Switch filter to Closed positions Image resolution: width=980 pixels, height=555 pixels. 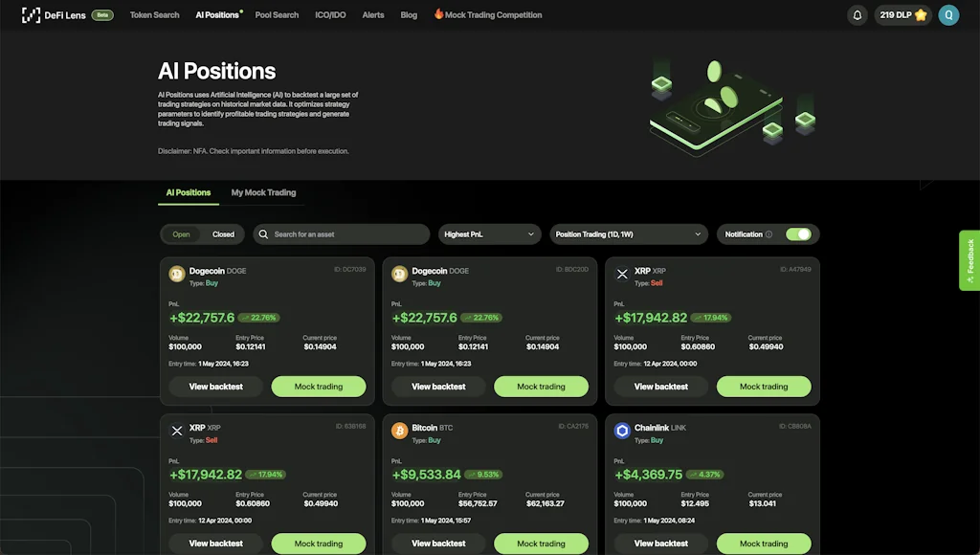click(x=222, y=233)
